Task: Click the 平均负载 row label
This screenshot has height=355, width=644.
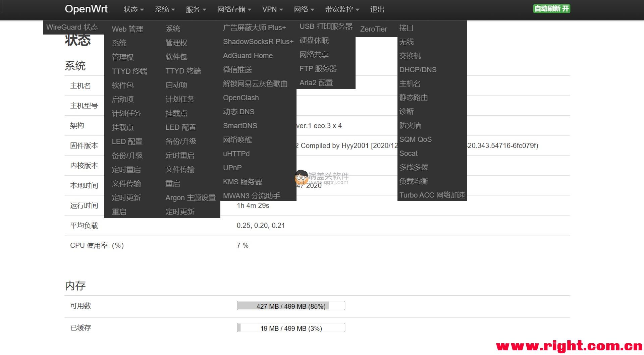Action: tap(84, 225)
